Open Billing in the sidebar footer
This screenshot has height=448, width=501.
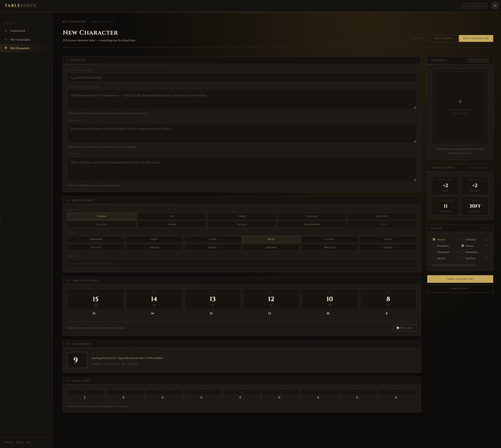pos(19,442)
